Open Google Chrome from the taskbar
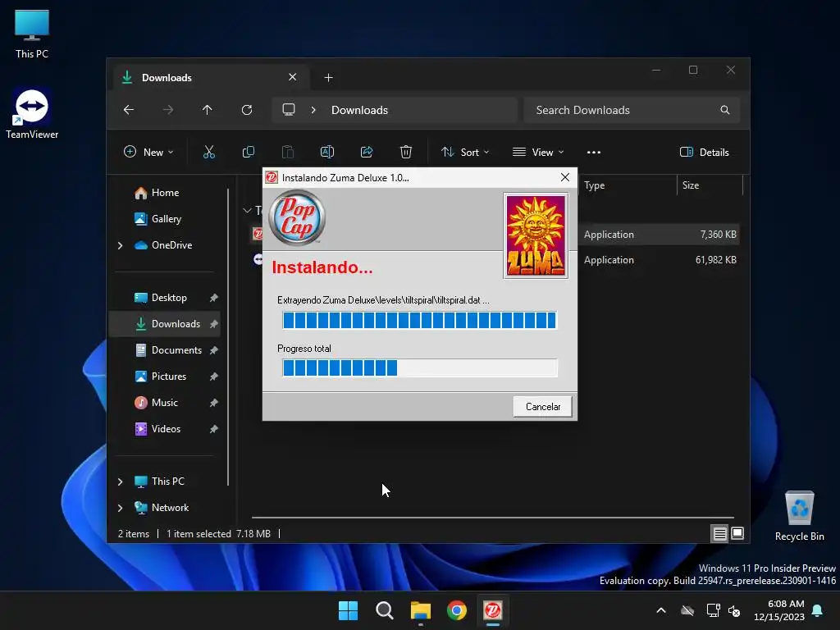Viewport: 840px width, 630px height. (x=456, y=610)
